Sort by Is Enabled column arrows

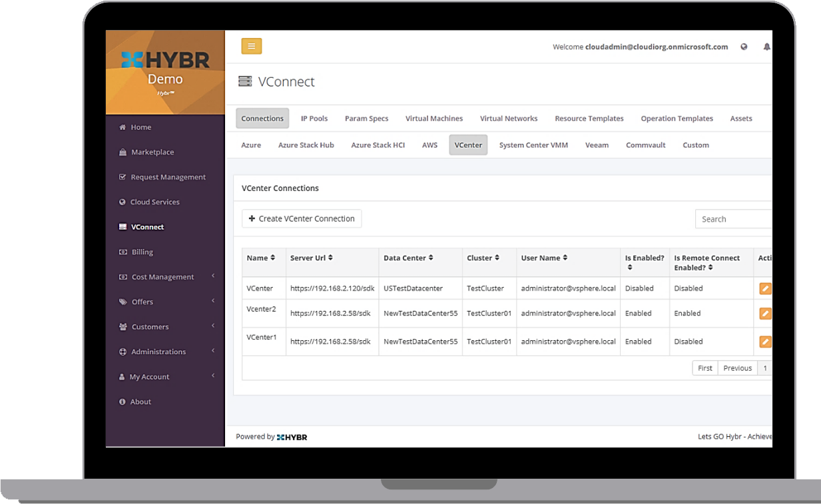[x=630, y=268]
